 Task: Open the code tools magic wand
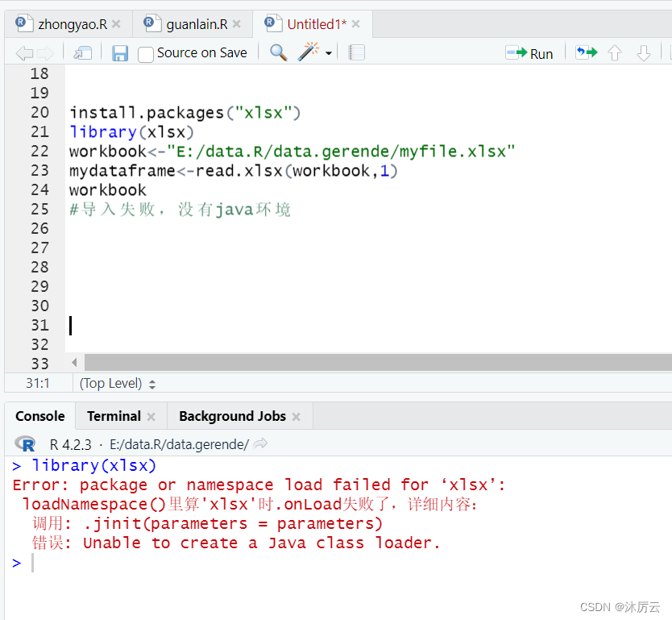(x=309, y=52)
